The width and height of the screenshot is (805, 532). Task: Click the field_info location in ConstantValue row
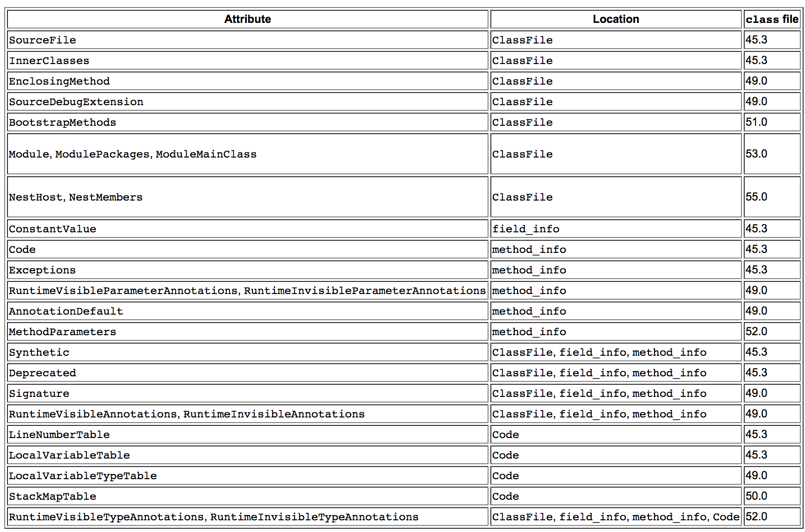[616, 229]
